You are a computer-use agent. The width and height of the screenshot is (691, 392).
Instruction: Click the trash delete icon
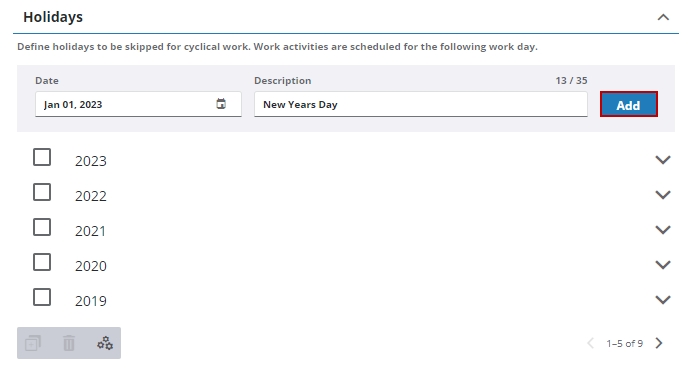(x=69, y=343)
